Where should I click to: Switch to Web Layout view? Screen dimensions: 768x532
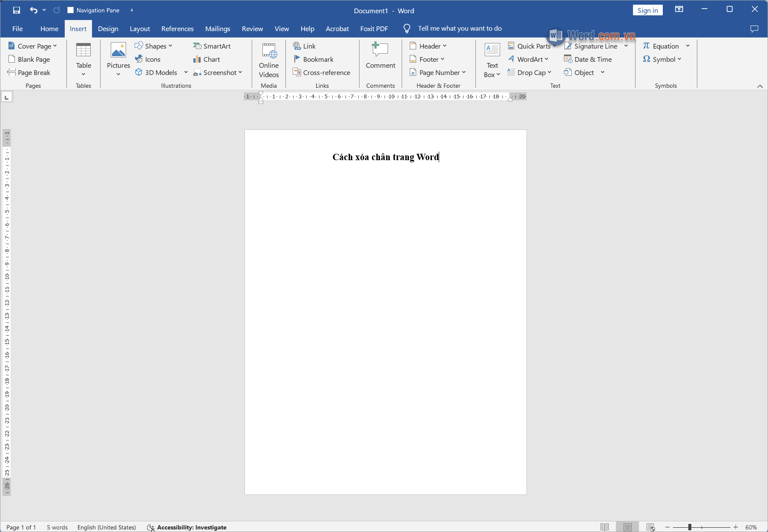pos(650,527)
